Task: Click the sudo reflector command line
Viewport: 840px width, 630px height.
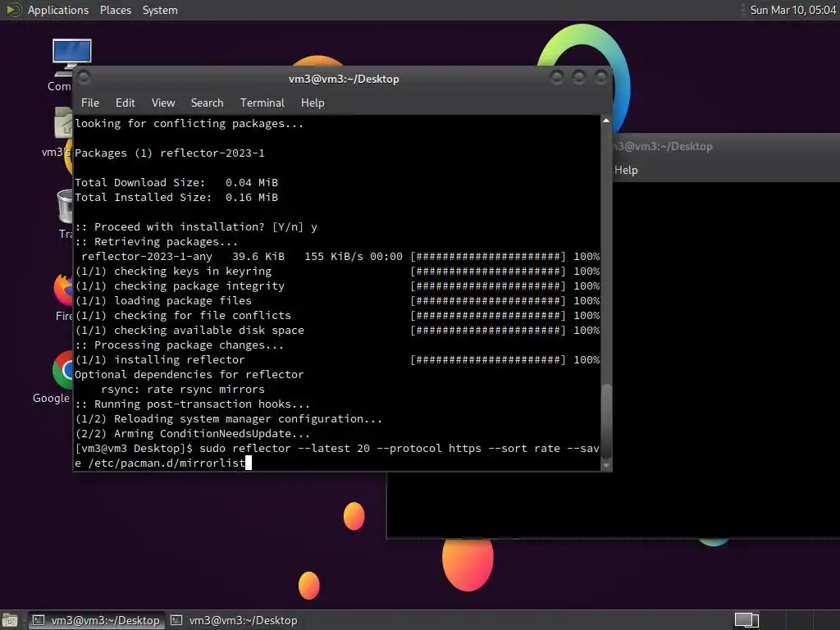Action: (x=337, y=456)
